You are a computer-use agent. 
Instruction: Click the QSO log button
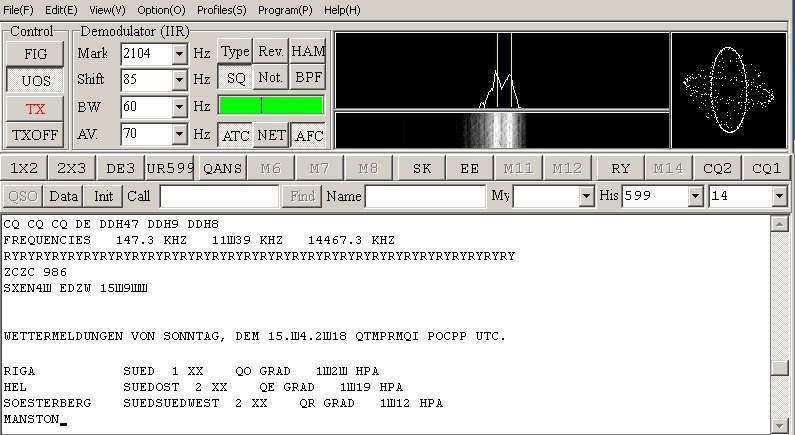point(22,196)
